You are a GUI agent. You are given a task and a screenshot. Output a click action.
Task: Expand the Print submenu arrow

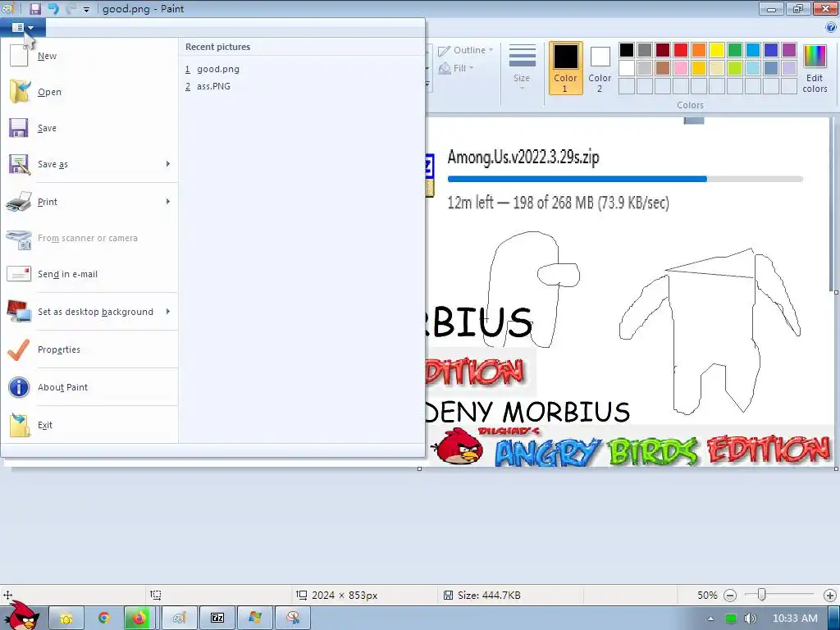168,202
